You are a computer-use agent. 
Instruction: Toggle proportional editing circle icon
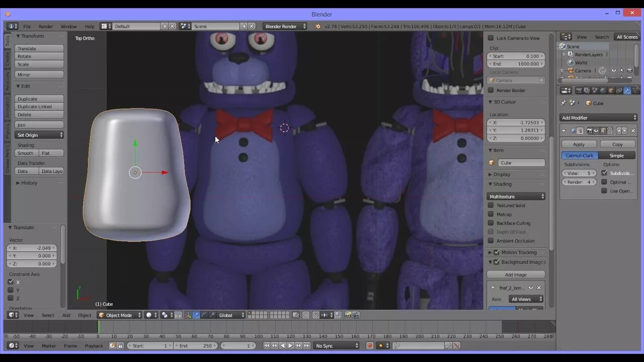[x=306, y=315]
